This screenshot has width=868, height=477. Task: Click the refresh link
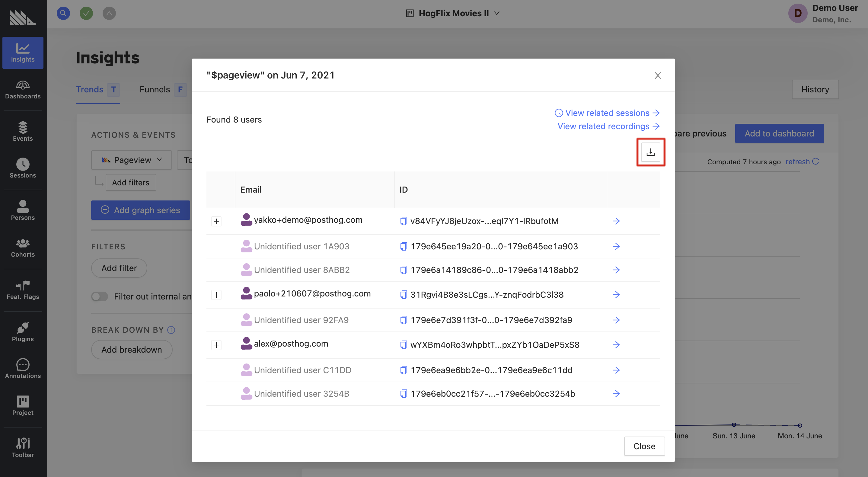coord(802,162)
